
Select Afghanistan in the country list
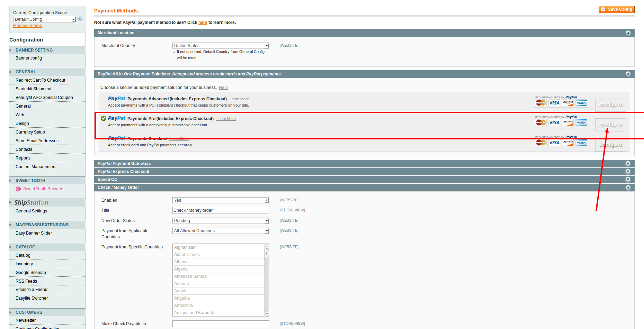218,247
